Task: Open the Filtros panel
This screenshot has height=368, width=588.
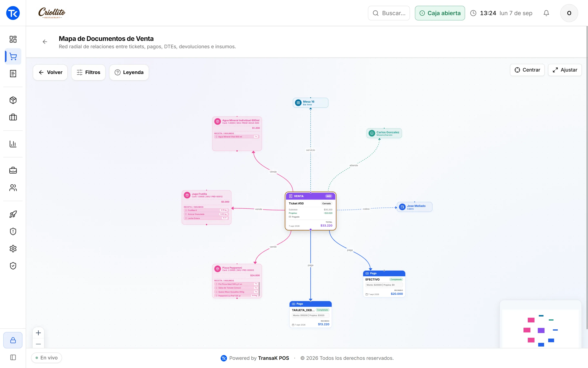Action: click(x=88, y=72)
